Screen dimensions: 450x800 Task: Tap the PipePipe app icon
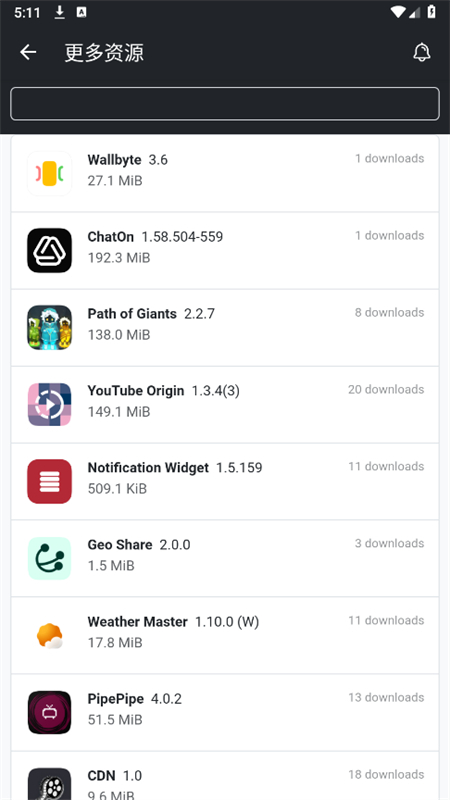49,713
